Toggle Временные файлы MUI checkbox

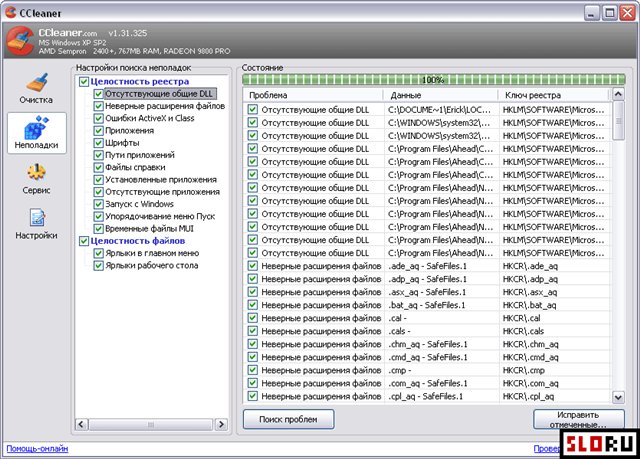pyautogui.click(x=98, y=228)
